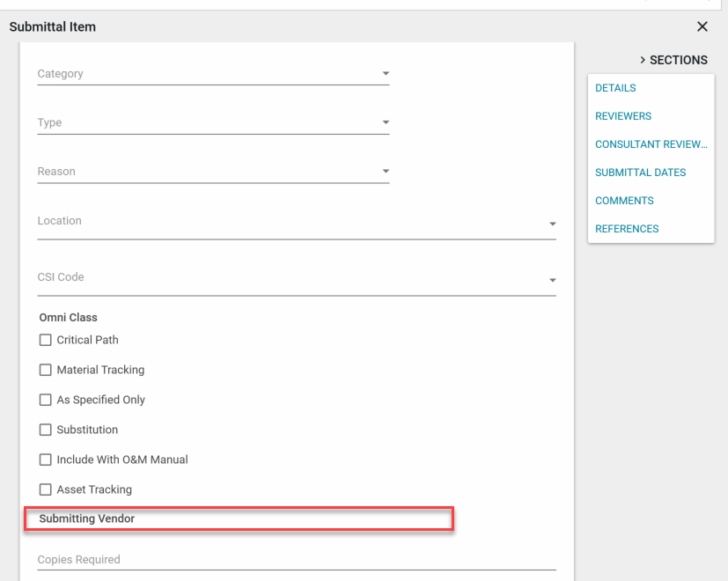Go to the References section
728x581 pixels.
tap(627, 229)
